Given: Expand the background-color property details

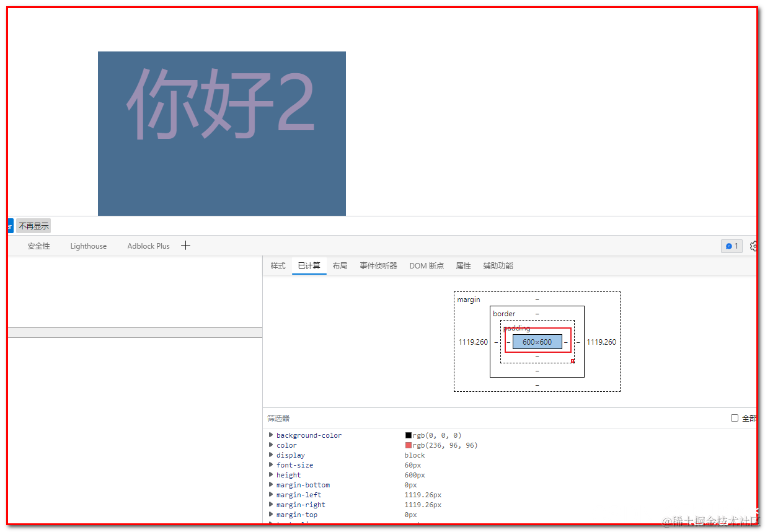Looking at the screenshot, I should tap(271, 435).
